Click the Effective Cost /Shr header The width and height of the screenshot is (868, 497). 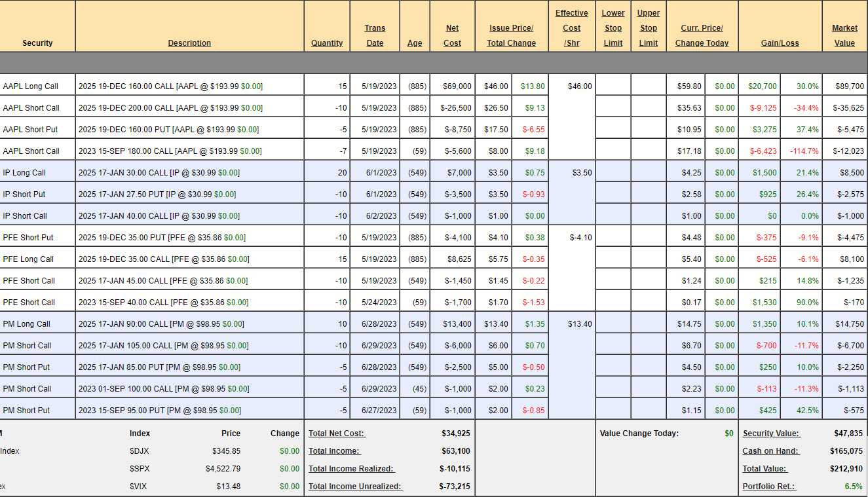pos(571,28)
